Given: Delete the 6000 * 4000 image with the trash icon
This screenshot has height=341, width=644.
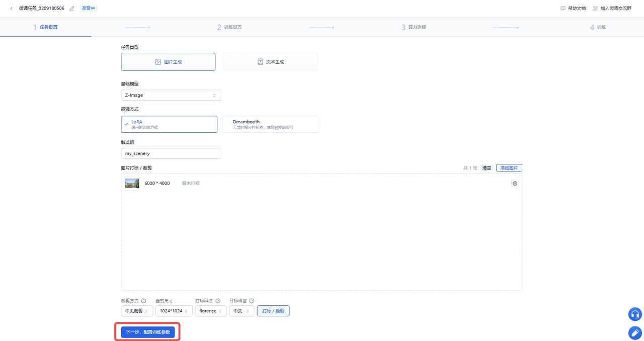Looking at the screenshot, I should point(515,184).
